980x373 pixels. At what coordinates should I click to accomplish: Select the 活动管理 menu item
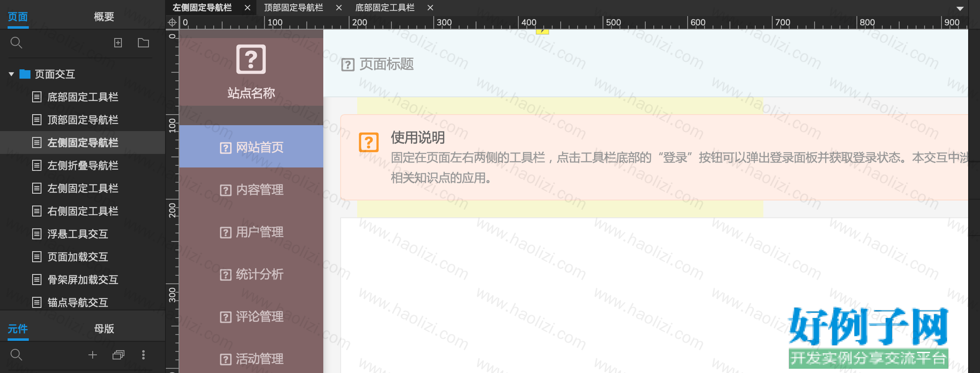tap(251, 359)
